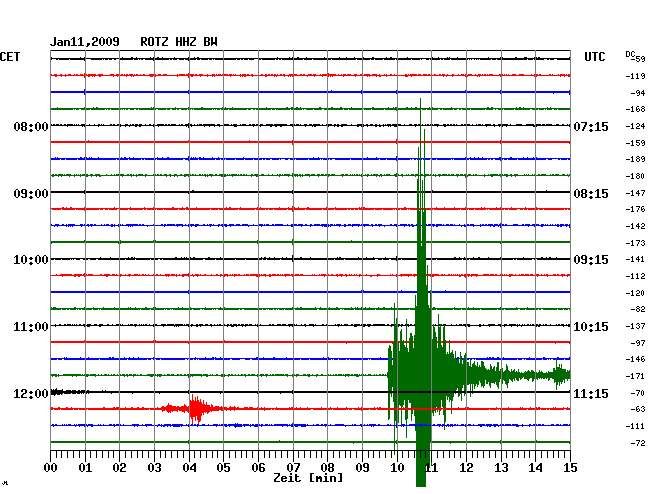The height and width of the screenshot is (494, 650).
Task: Click minute tick label 07 on Zeit axis
Action: [293, 468]
